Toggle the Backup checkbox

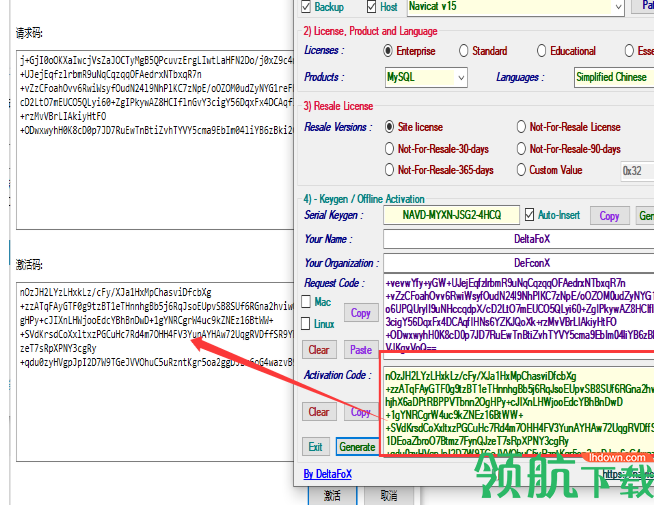[306, 7]
